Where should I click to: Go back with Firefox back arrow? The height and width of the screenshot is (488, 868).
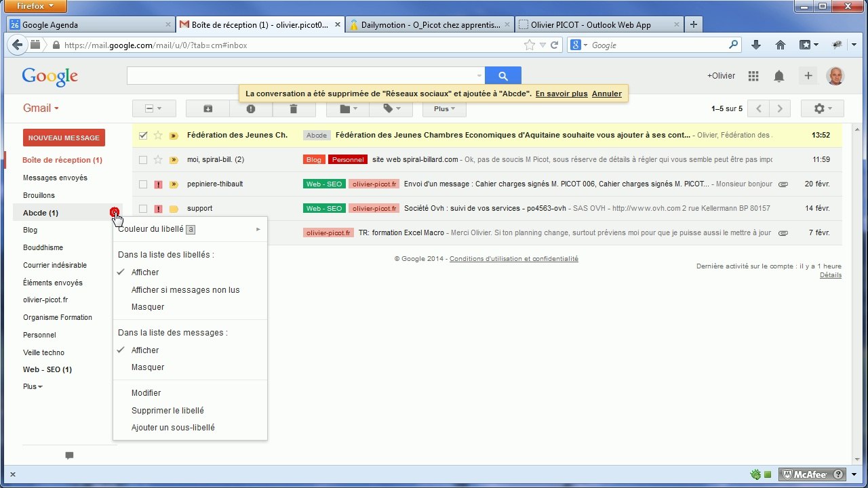(17, 45)
